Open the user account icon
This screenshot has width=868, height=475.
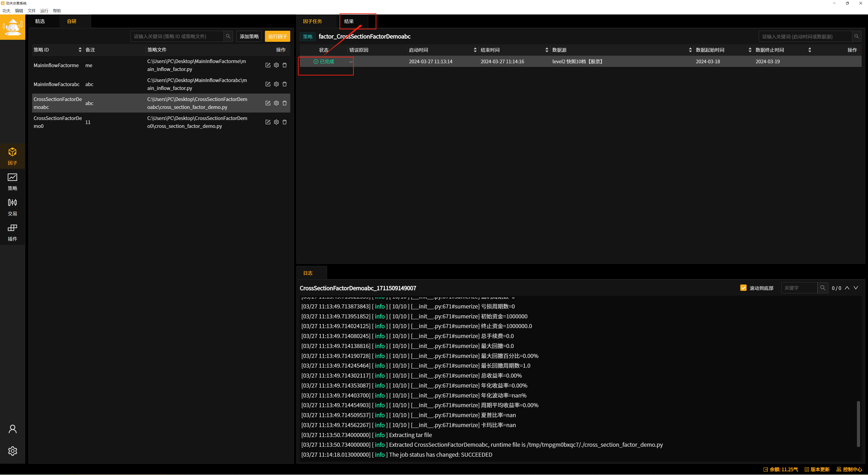coord(12,429)
